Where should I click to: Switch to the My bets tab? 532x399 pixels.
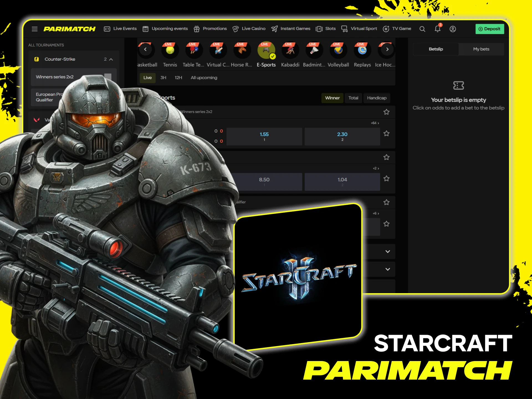(x=481, y=49)
